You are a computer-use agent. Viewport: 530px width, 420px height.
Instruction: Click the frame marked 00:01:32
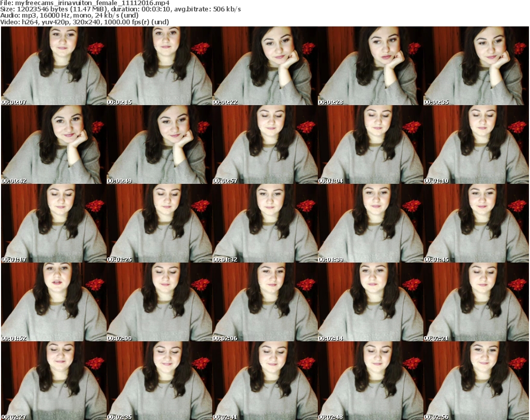265,223
